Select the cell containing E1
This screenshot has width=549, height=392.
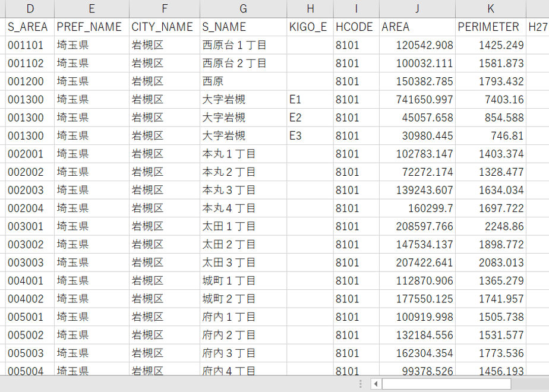click(x=310, y=99)
